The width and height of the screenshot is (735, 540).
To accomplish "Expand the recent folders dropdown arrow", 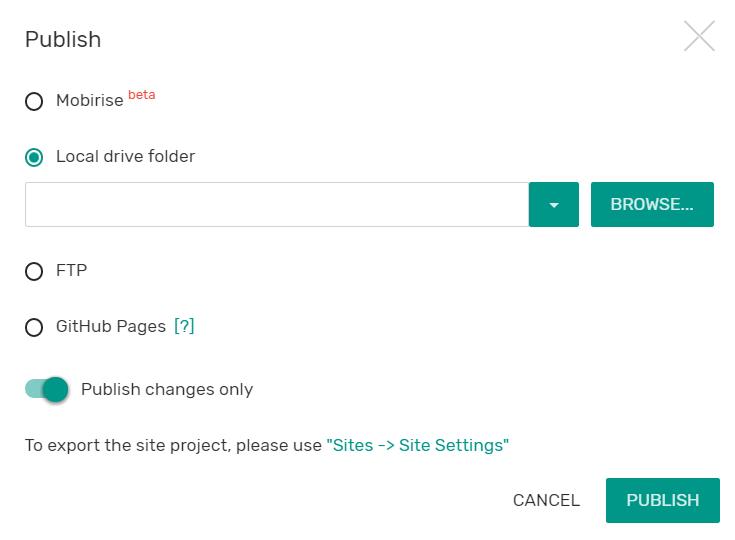I will 554,205.
